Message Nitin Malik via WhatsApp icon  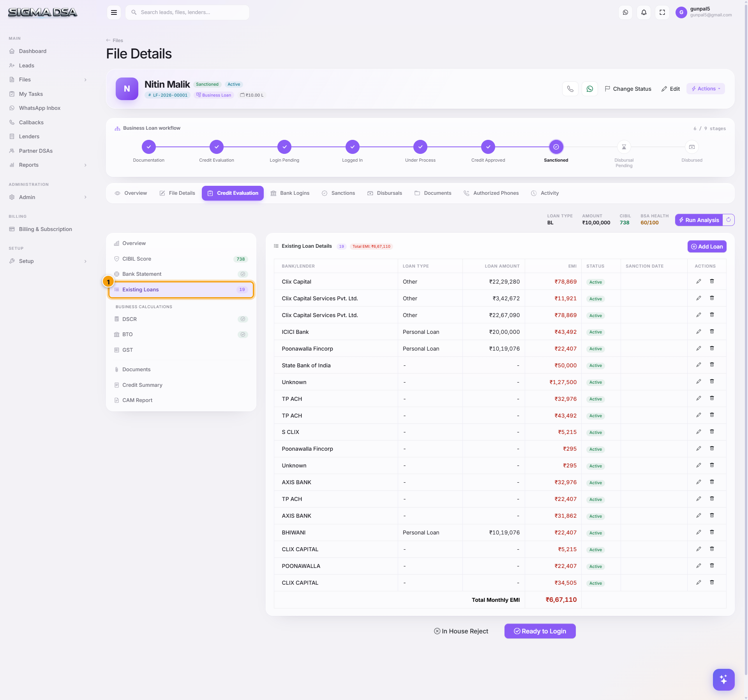tap(589, 89)
